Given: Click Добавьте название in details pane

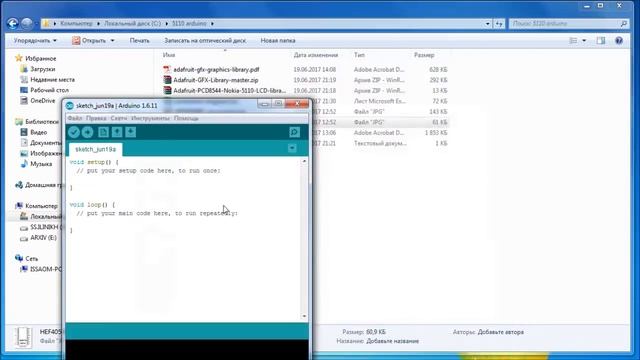Looking at the screenshot, I should click(x=392, y=341).
